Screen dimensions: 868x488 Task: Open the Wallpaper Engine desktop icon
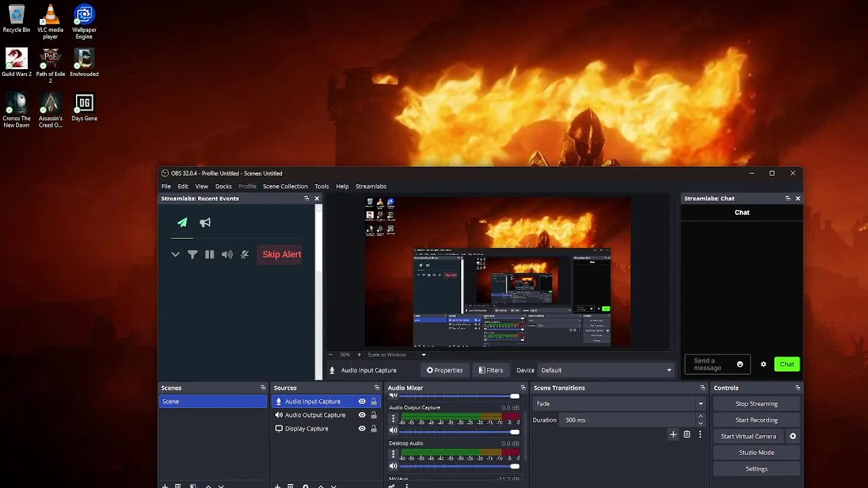tap(84, 22)
